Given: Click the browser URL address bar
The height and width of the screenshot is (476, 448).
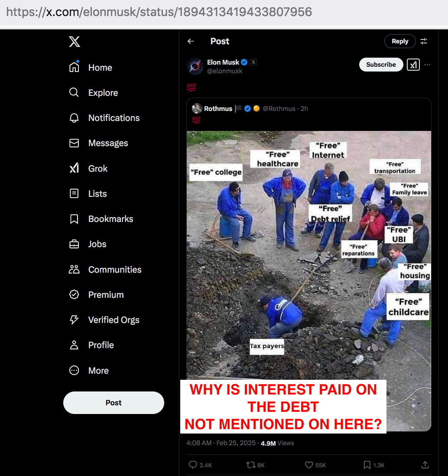Looking at the screenshot, I should point(224,12).
